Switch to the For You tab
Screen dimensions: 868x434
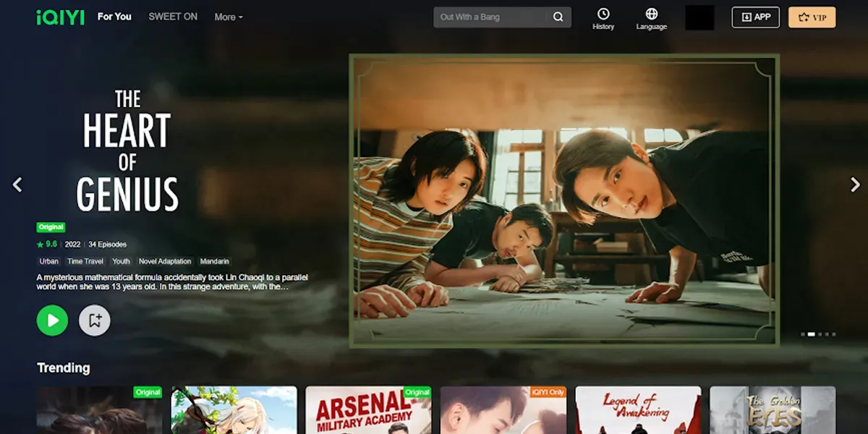[114, 17]
